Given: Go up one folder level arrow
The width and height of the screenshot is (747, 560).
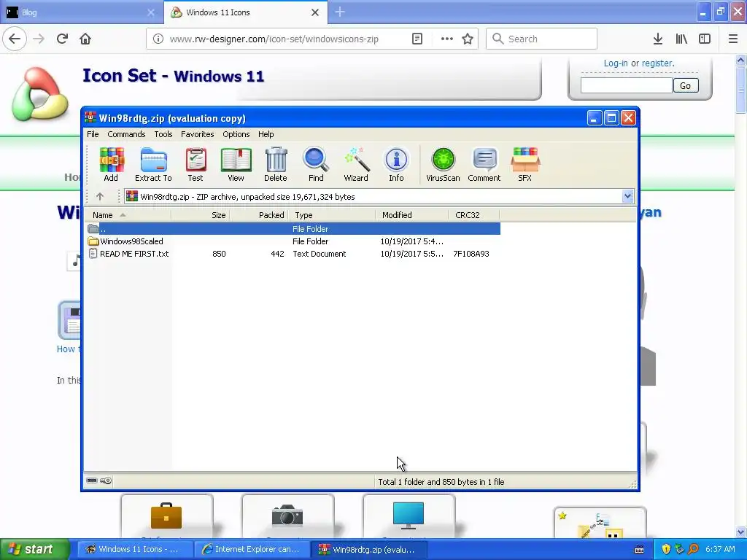Looking at the screenshot, I should pyautogui.click(x=99, y=196).
